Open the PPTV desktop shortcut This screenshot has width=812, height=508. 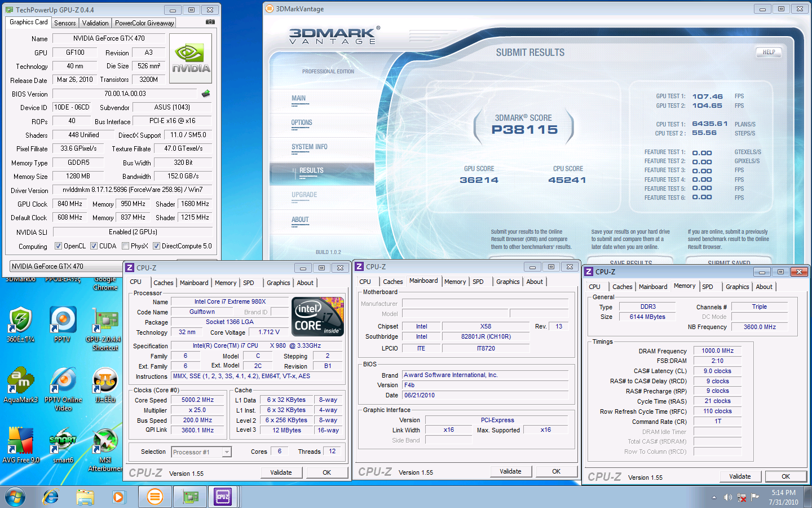(63, 325)
